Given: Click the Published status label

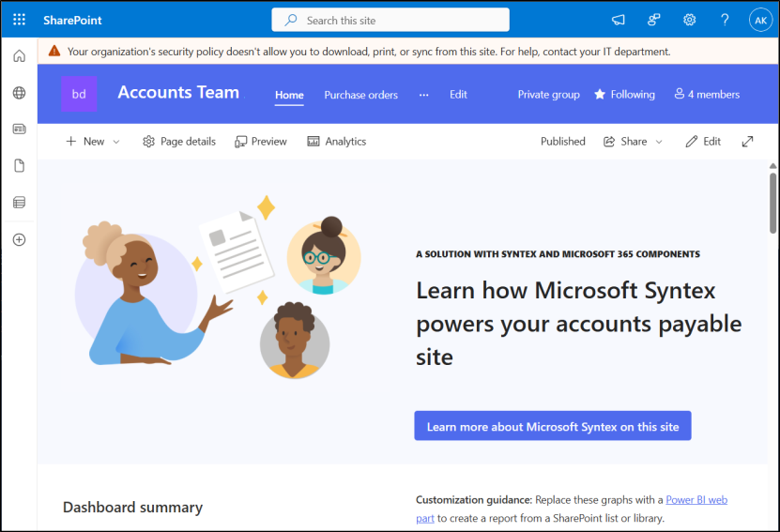Looking at the screenshot, I should click(x=562, y=142).
